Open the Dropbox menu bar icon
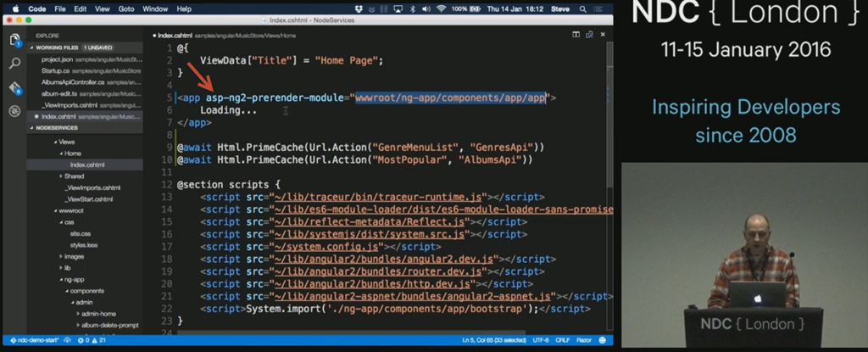This screenshot has width=868, height=352. 359,8
